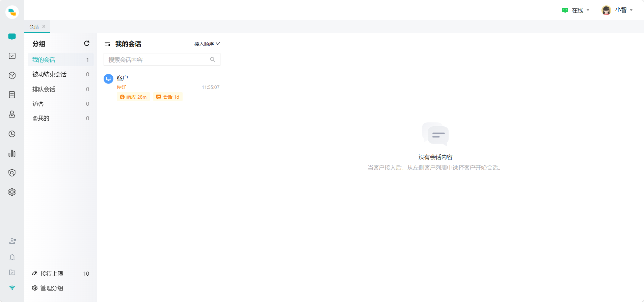Click the green online status chat icon
This screenshot has height=302, width=644.
pyautogui.click(x=565, y=10)
